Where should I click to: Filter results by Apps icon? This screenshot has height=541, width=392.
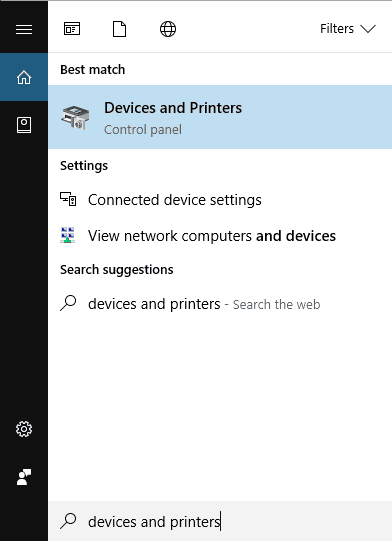click(x=72, y=29)
